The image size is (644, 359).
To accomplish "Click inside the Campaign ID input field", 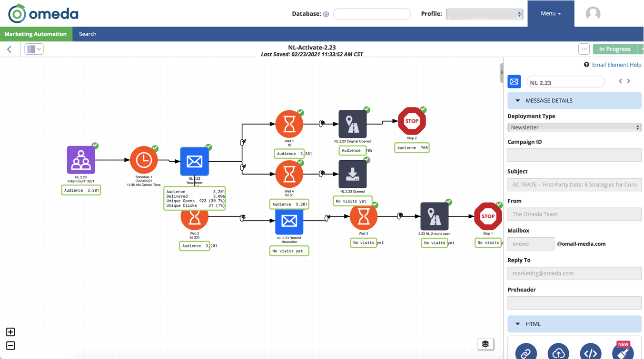I will (574, 155).
